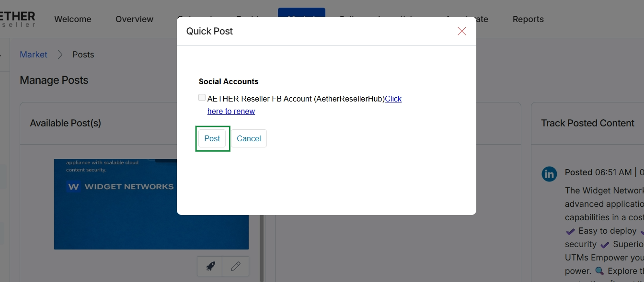Click the Quick Post dialog title
This screenshot has width=644, height=282.
point(209,31)
